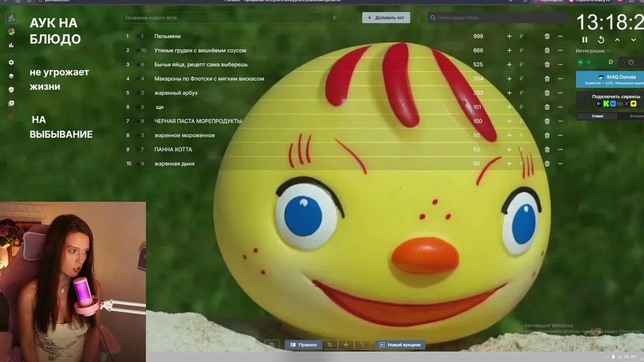
Task: Select the Утиные грудки с вишнёвым соусом lot
Action: pyautogui.click(x=200, y=50)
